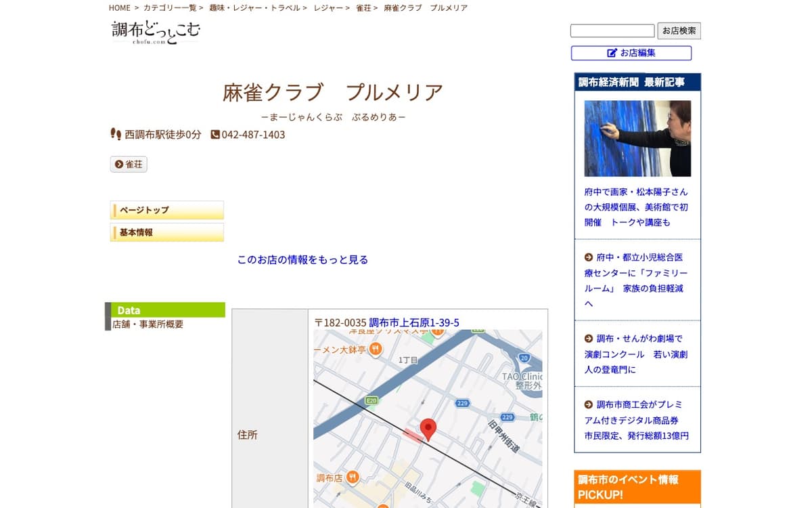The image size is (812, 508).
Task: Click the 雀荘 category tag button
Action: point(129,165)
